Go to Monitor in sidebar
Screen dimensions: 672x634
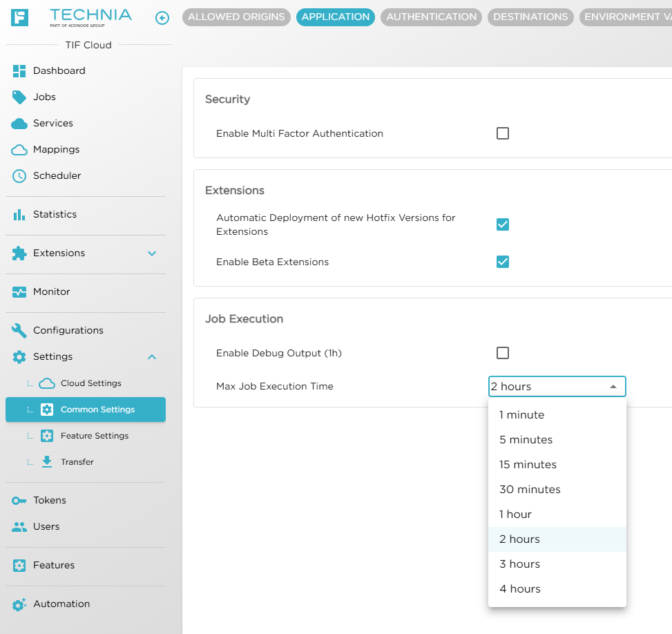51,291
